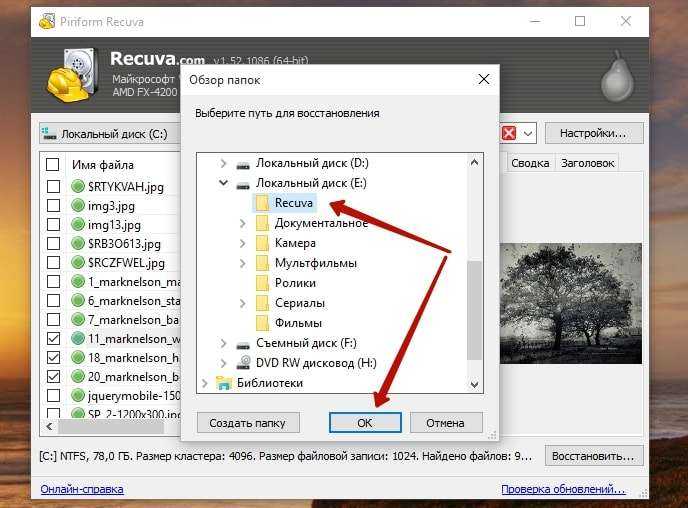Expand the Библиотеки tree node

(x=204, y=383)
